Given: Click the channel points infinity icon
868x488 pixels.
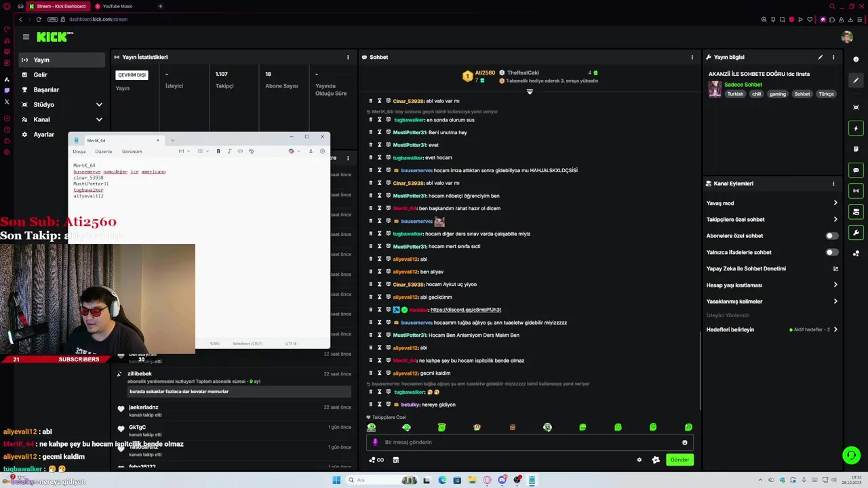Looking at the screenshot, I should coord(376,460).
